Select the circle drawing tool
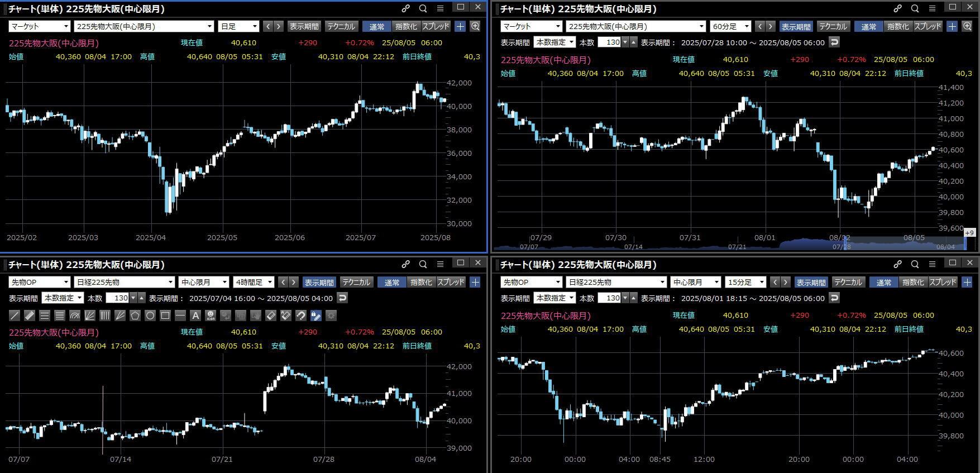Image resolution: width=980 pixels, height=473 pixels. [150, 316]
